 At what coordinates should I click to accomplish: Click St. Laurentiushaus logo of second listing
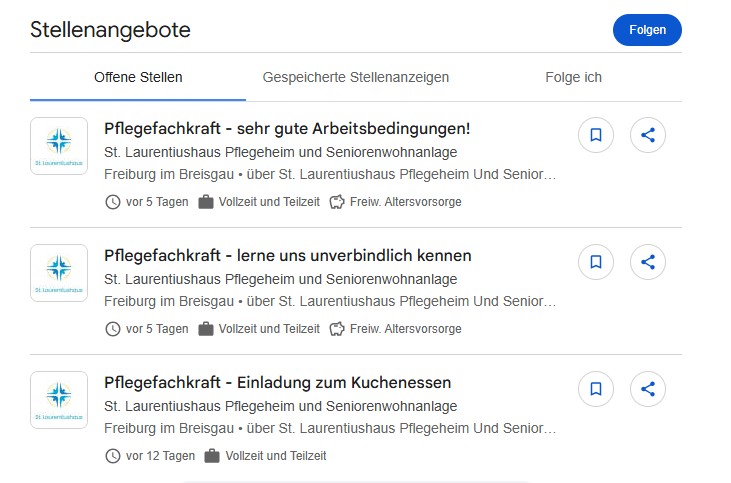[59, 273]
